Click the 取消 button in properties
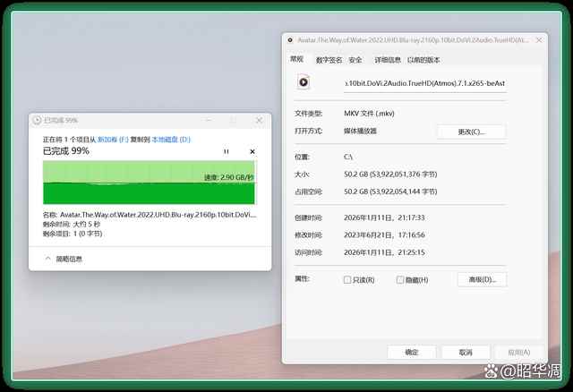The height and width of the screenshot is (392, 573). 466,353
